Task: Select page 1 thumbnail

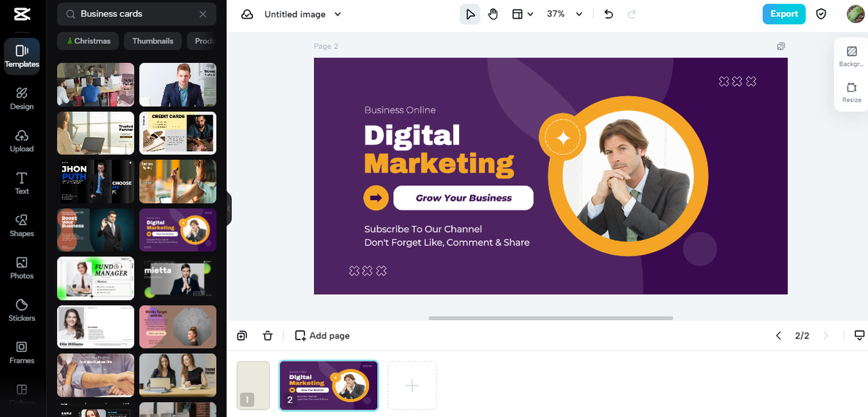Action: [253, 385]
